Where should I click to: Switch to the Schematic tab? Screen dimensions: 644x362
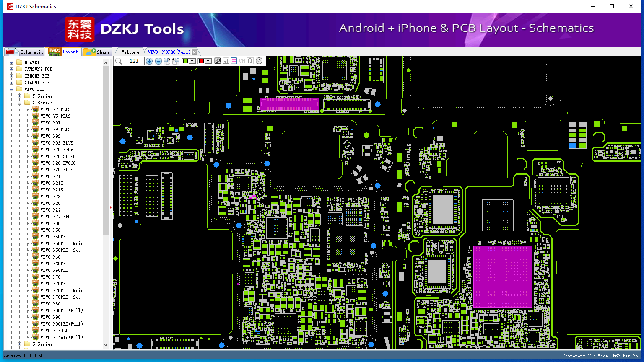click(x=25, y=52)
